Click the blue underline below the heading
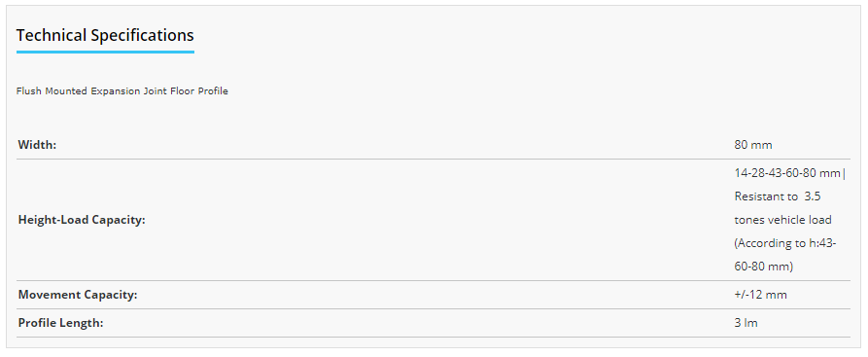Image resolution: width=868 pixels, height=357 pixels. click(105, 53)
